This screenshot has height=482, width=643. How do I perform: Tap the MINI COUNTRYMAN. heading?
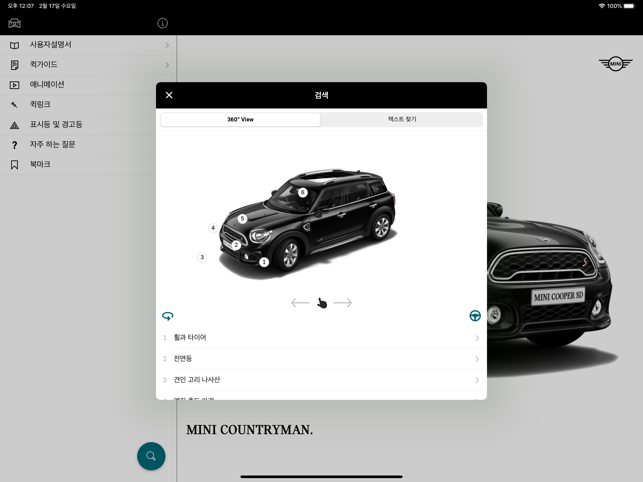(249, 430)
